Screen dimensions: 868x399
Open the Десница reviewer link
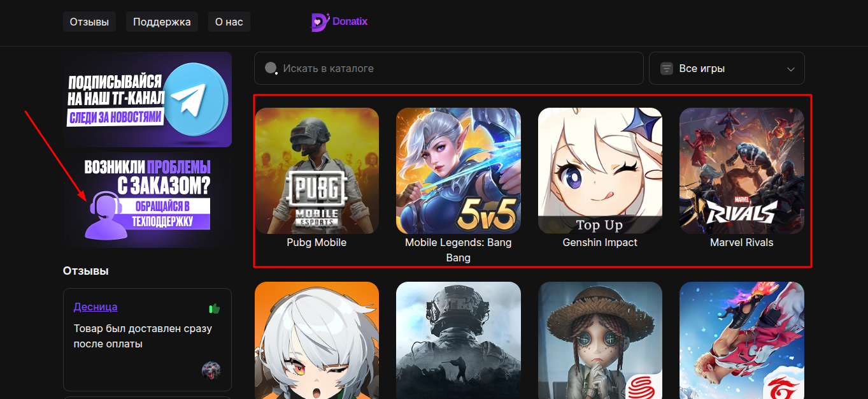(96, 307)
